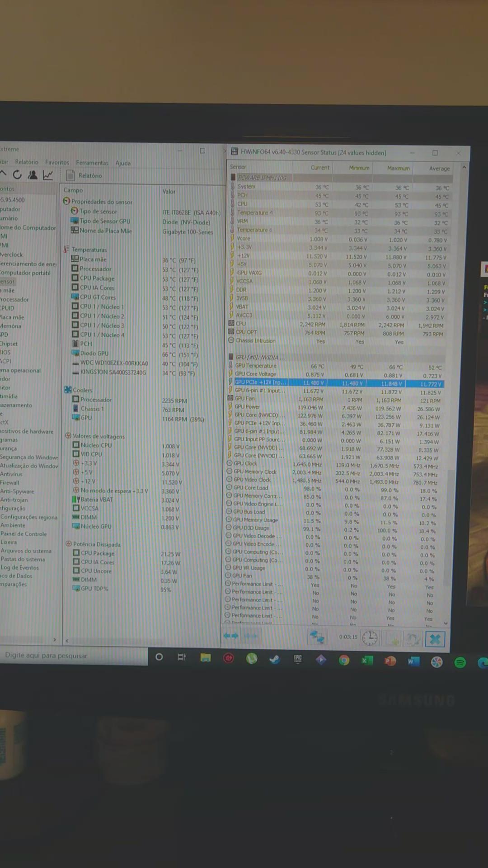Screen dimensions: 488x868
Task: Open Excel from the taskbar
Action: click(x=367, y=661)
